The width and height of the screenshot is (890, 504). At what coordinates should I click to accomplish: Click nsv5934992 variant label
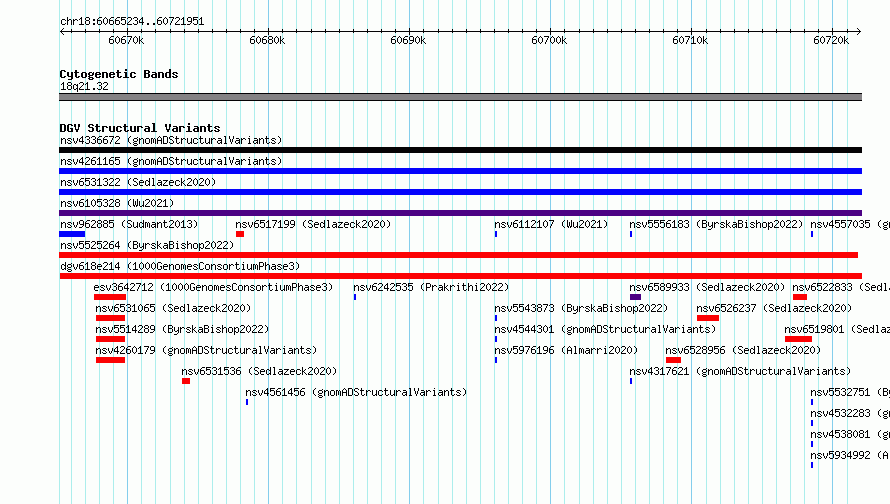[x=850, y=455]
